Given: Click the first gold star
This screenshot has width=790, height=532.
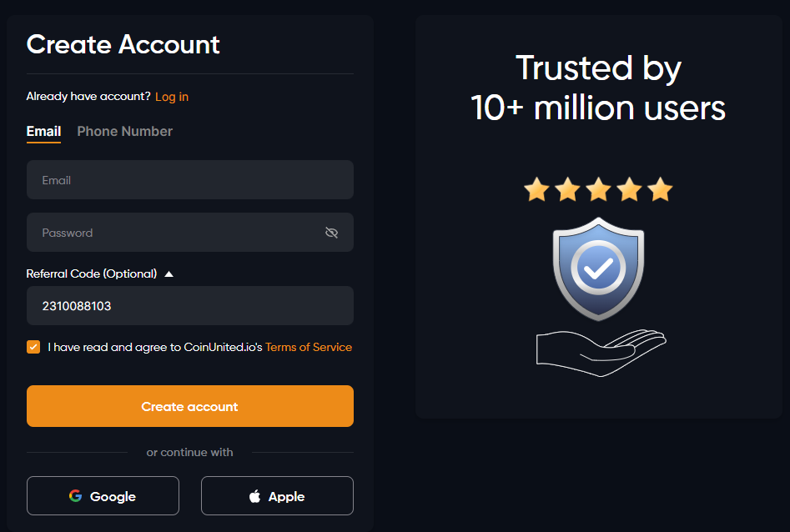Looking at the screenshot, I should 536,189.
